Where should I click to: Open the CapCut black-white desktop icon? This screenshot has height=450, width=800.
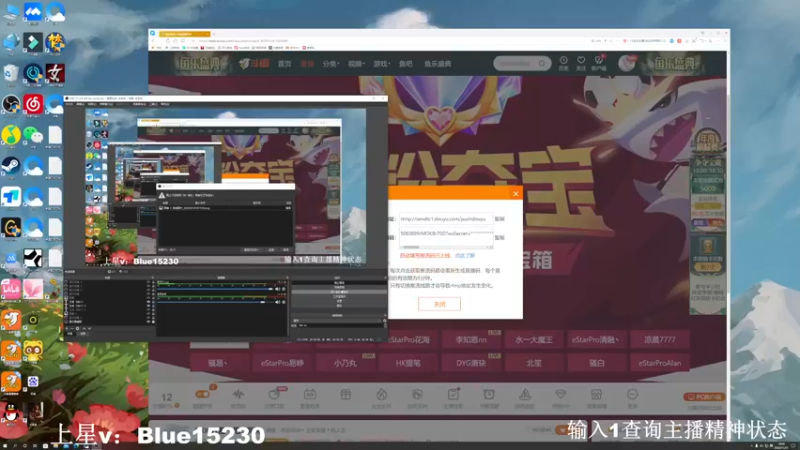click(x=33, y=258)
